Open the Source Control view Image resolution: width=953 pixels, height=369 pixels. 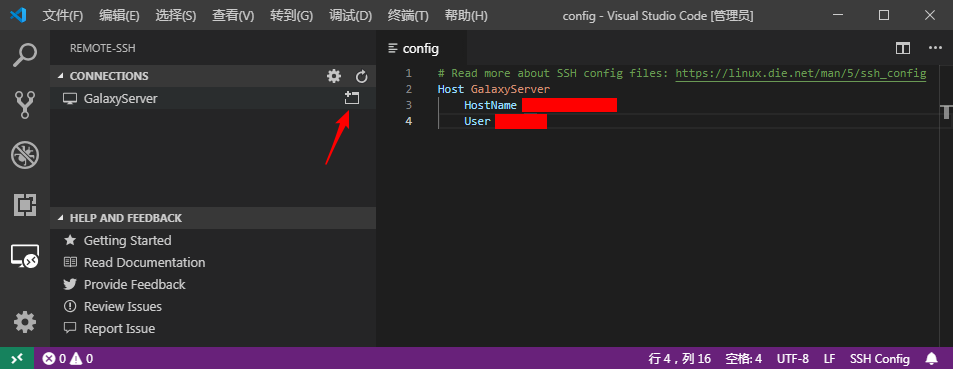pos(25,105)
